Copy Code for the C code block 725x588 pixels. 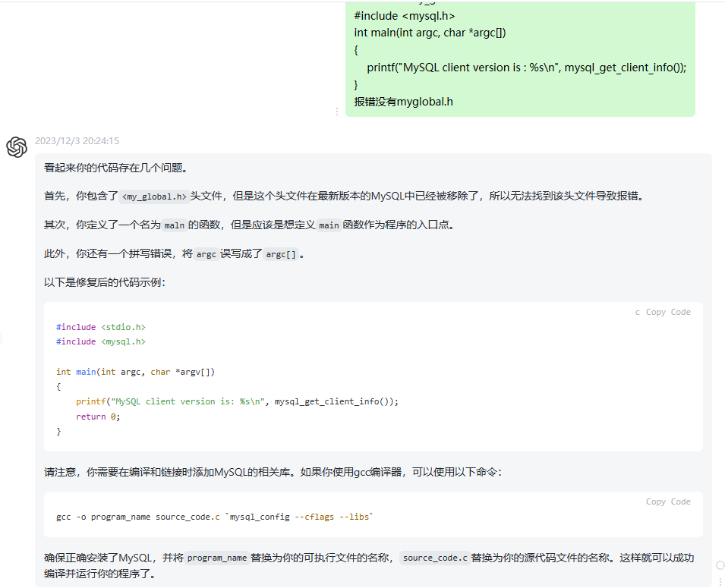668,312
